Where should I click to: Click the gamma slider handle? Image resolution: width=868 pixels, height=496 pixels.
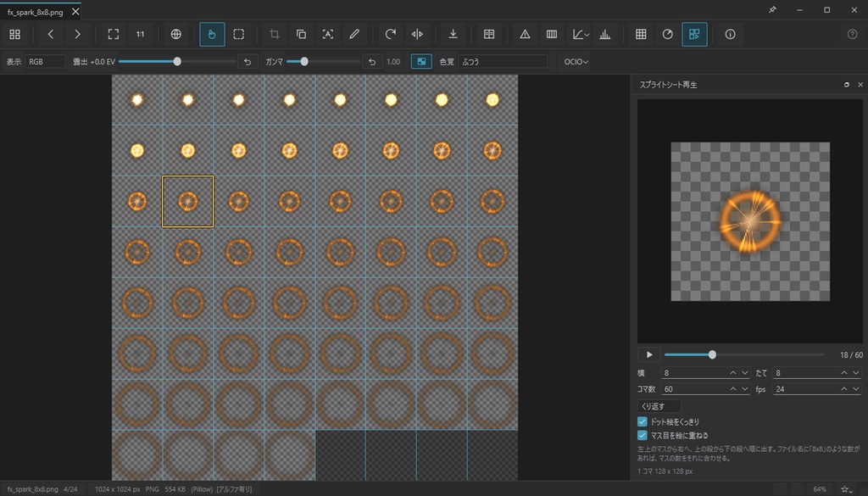coord(304,61)
